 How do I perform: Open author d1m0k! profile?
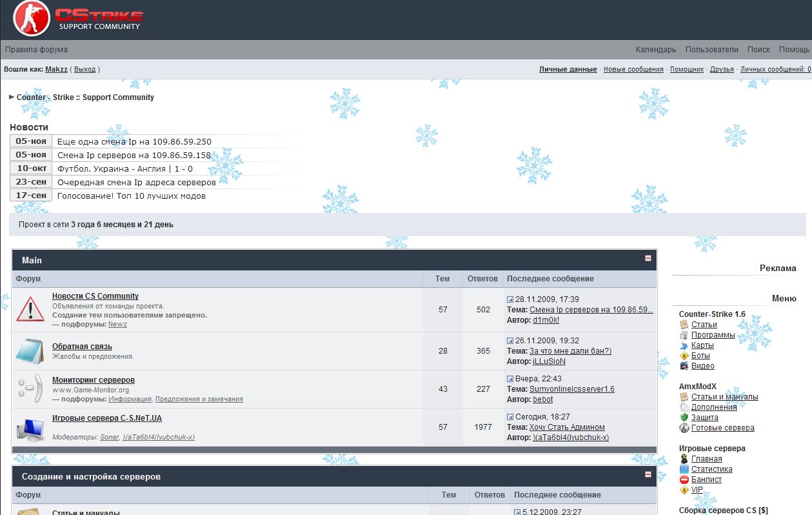coord(546,320)
